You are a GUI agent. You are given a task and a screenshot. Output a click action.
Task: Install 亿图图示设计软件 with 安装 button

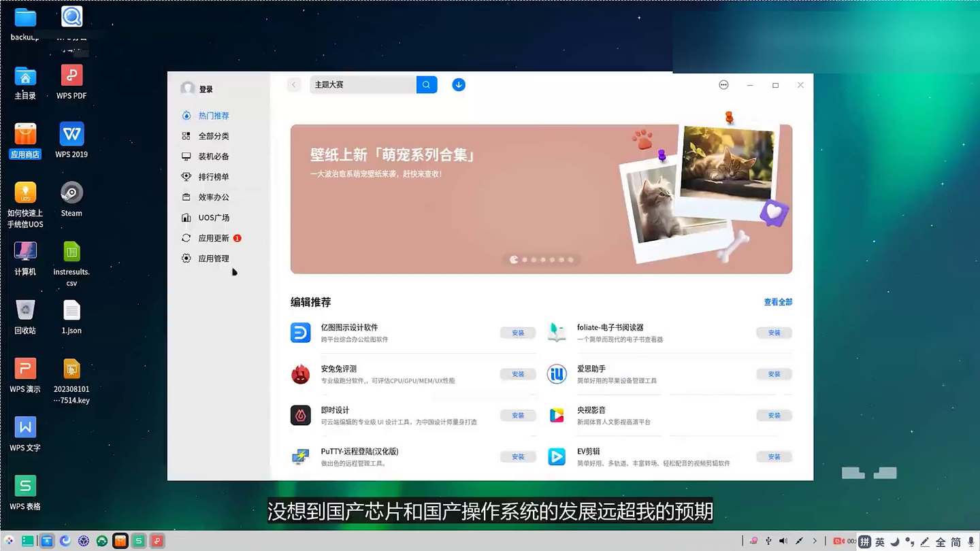pos(518,333)
